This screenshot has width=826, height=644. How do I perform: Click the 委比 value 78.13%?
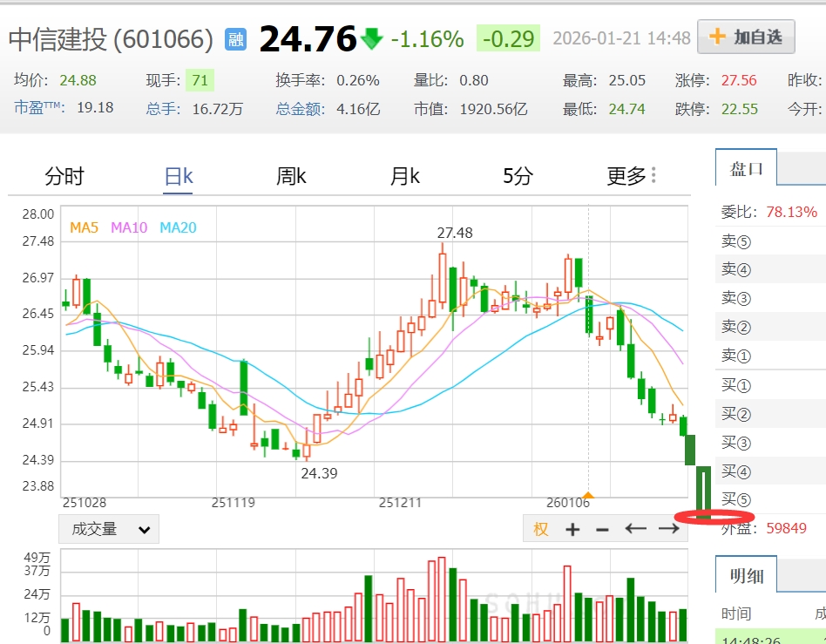(x=791, y=212)
